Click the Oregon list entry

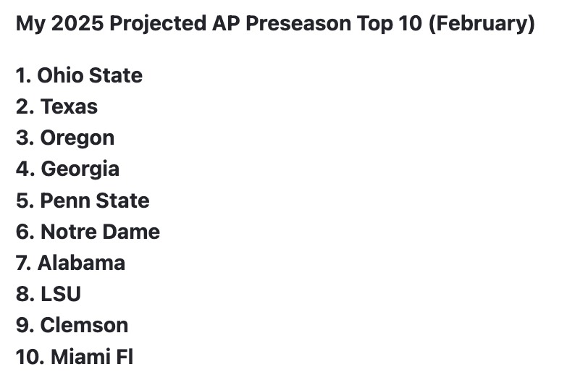click(77, 138)
